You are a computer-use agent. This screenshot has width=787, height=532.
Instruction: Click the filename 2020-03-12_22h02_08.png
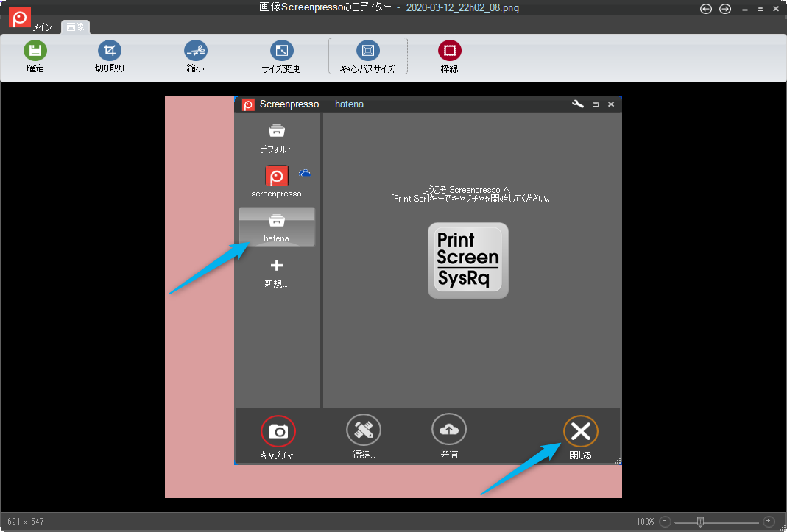click(462, 8)
